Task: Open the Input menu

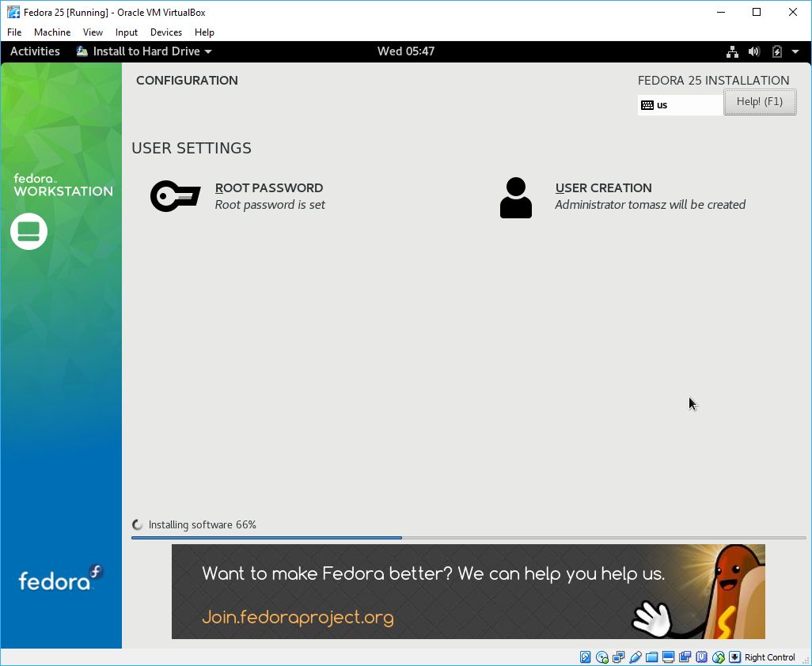Action: 127,32
